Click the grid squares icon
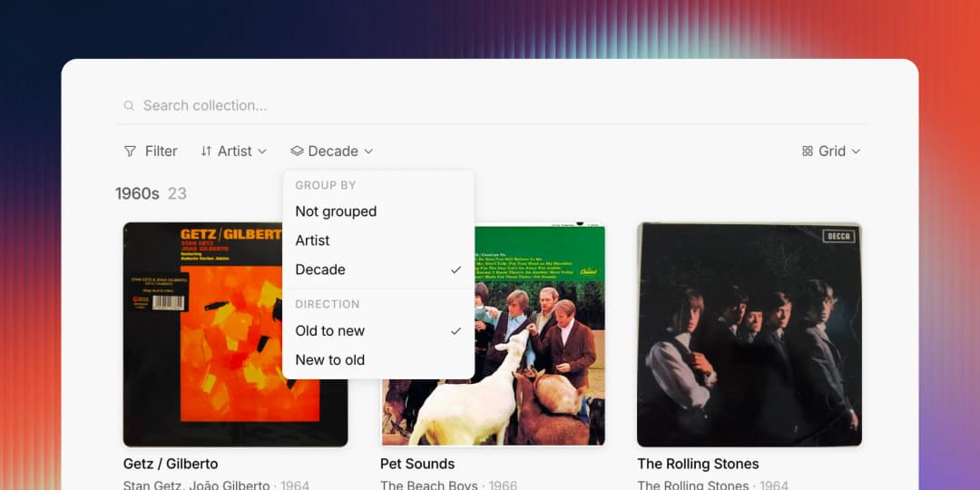 coord(808,152)
